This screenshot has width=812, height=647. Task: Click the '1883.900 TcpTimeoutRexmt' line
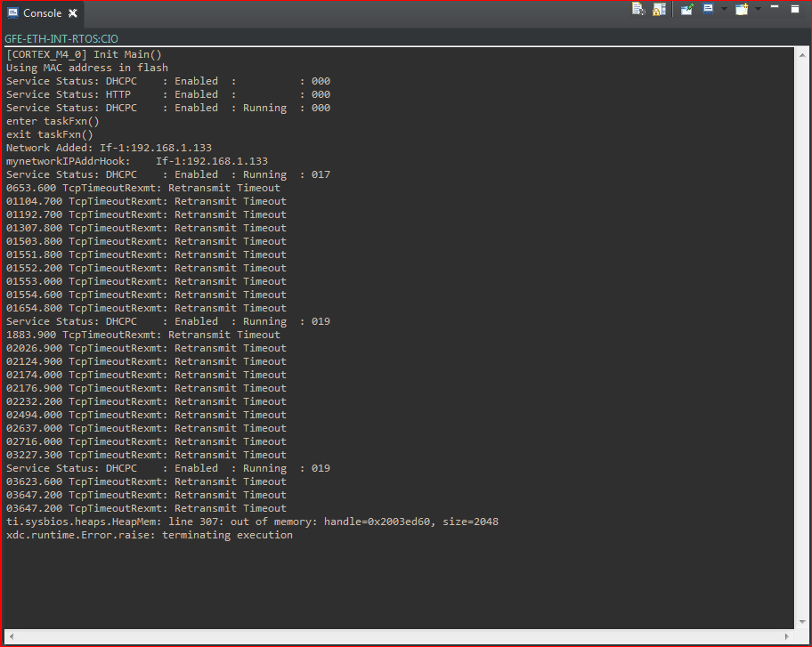pyautogui.click(x=143, y=335)
